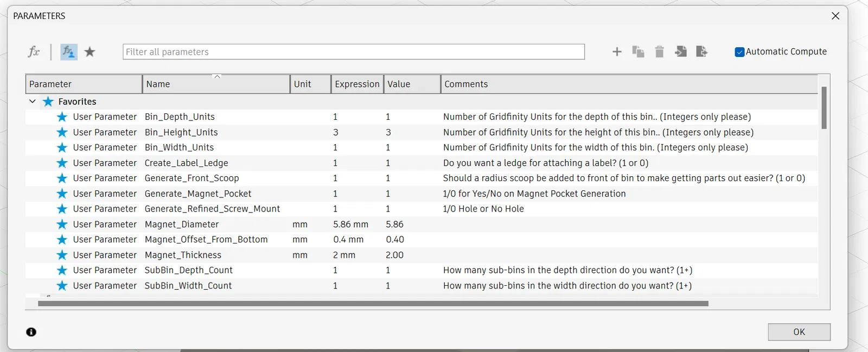This screenshot has height=352, width=868.
Task: Click the copy parameters icon
Action: [x=638, y=52]
